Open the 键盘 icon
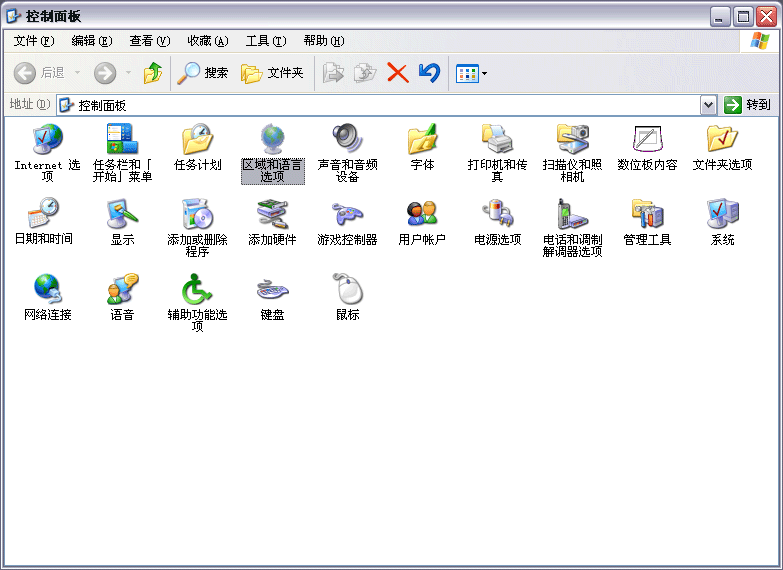Screen dimensions: 783x570 272,289
